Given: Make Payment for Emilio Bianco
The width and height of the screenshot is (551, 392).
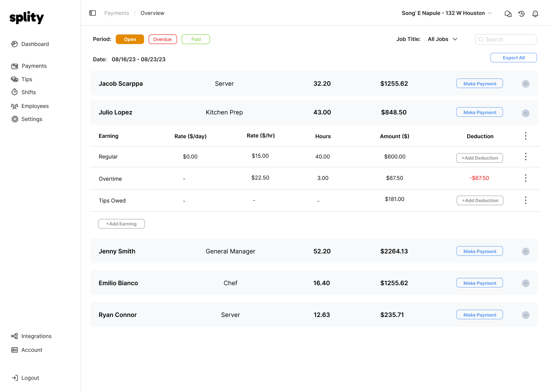Looking at the screenshot, I should [x=479, y=283].
